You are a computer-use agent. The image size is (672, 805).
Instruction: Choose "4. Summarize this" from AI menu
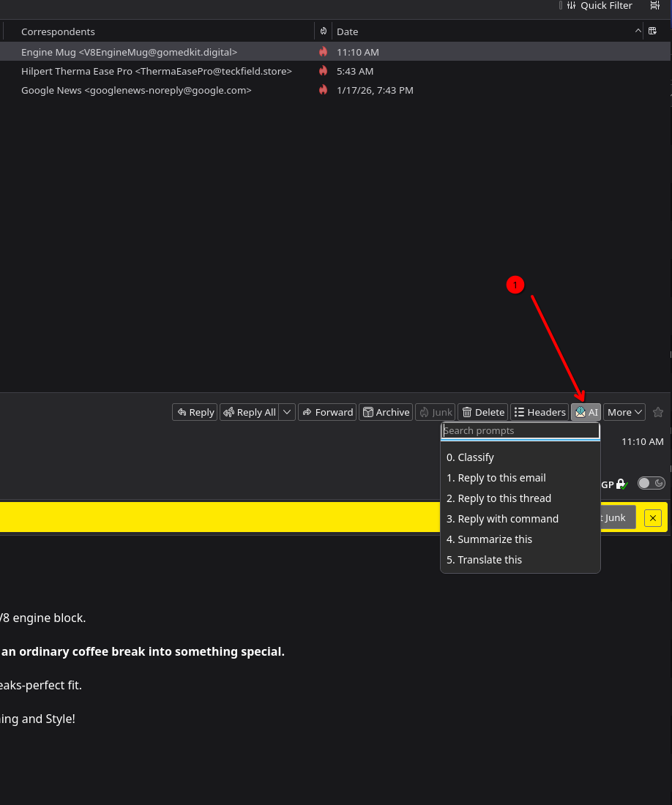489,539
